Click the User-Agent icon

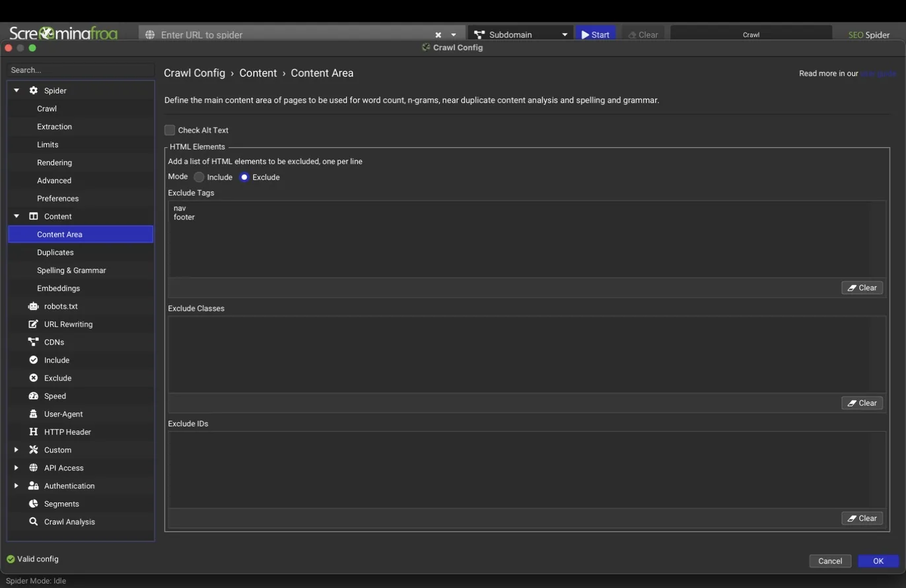point(34,414)
